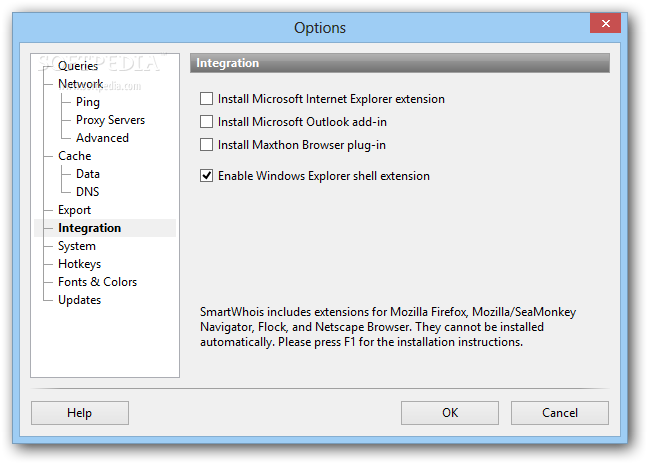
Task: Open Fonts & Colors settings
Action: [x=97, y=282]
